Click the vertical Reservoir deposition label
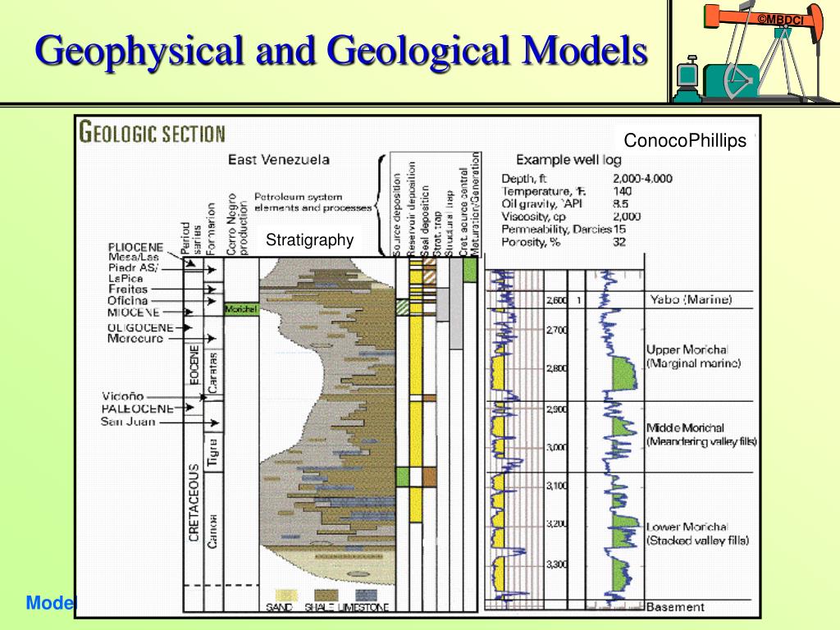Screen dimensions: 840x630 pyautogui.click(x=411, y=209)
